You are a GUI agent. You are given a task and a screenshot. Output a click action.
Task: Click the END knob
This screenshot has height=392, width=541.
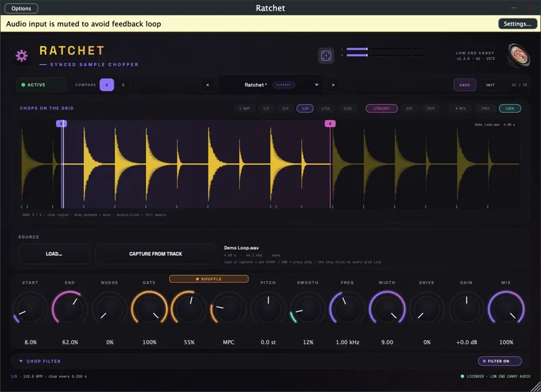point(70,308)
